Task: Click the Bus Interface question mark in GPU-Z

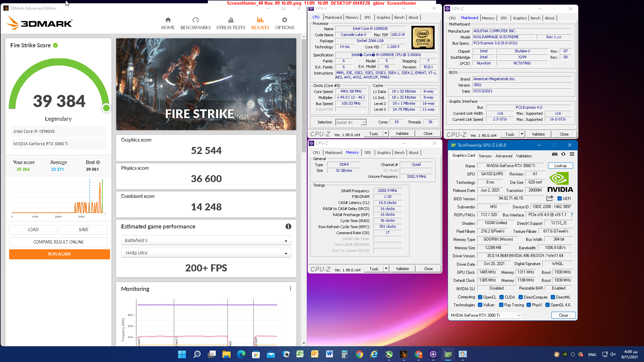Action: tap(572, 215)
